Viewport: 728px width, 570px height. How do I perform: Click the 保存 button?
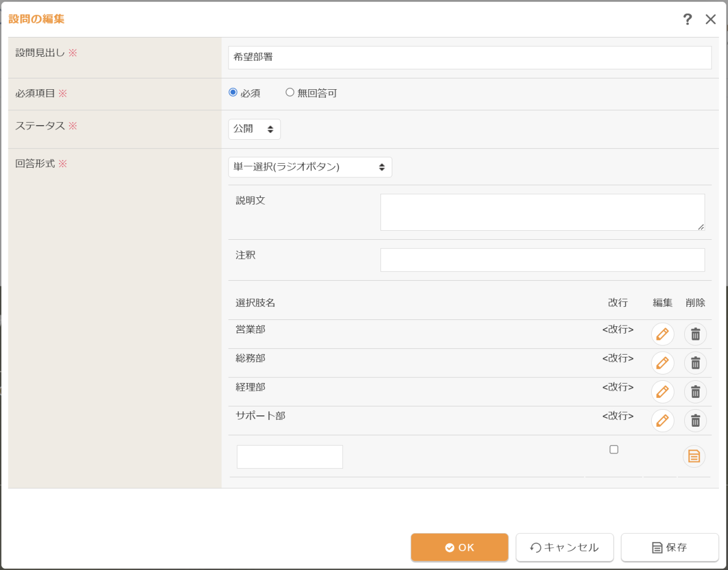coord(669,547)
